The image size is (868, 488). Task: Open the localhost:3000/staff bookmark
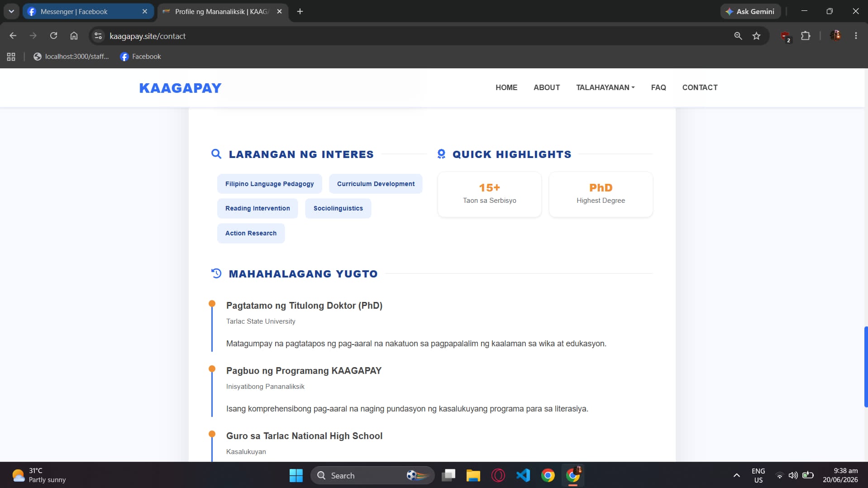pos(71,57)
